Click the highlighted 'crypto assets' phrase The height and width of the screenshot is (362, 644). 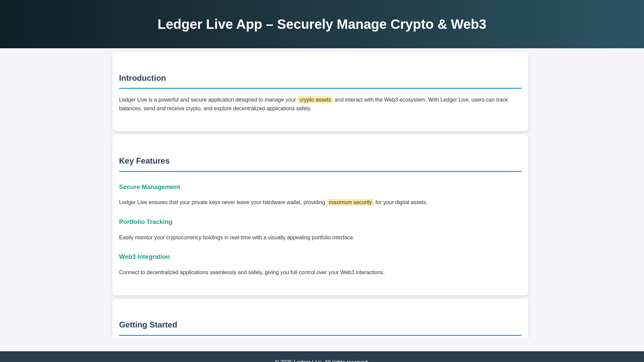[x=315, y=100]
